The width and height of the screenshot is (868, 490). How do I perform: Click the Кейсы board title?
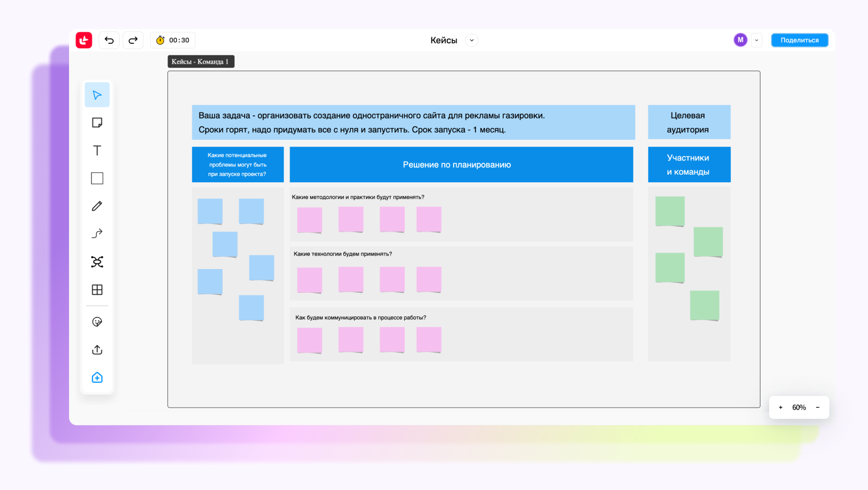pyautogui.click(x=443, y=40)
